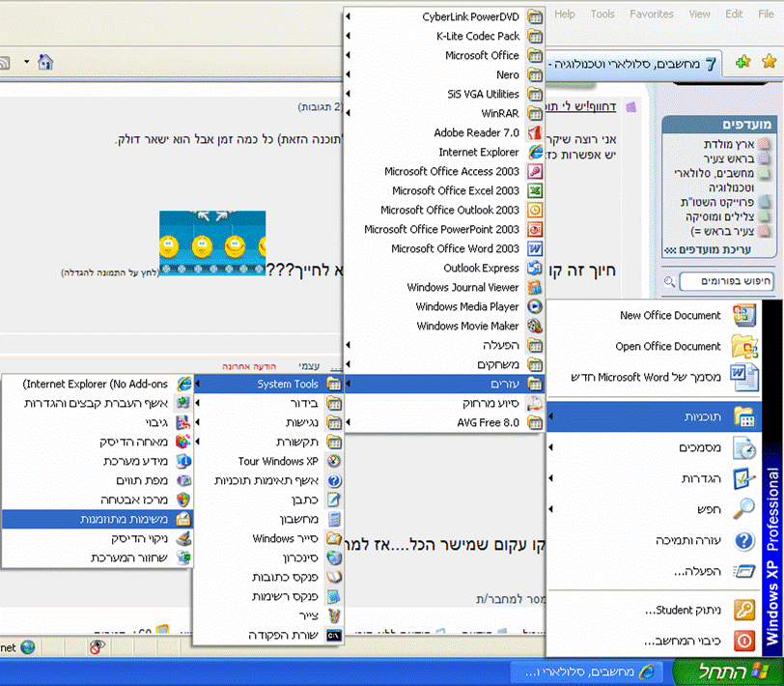Select Scheduled Tasks (משימות מתוזמנות) entry
Screen dimensions: 784x686
pos(106,519)
